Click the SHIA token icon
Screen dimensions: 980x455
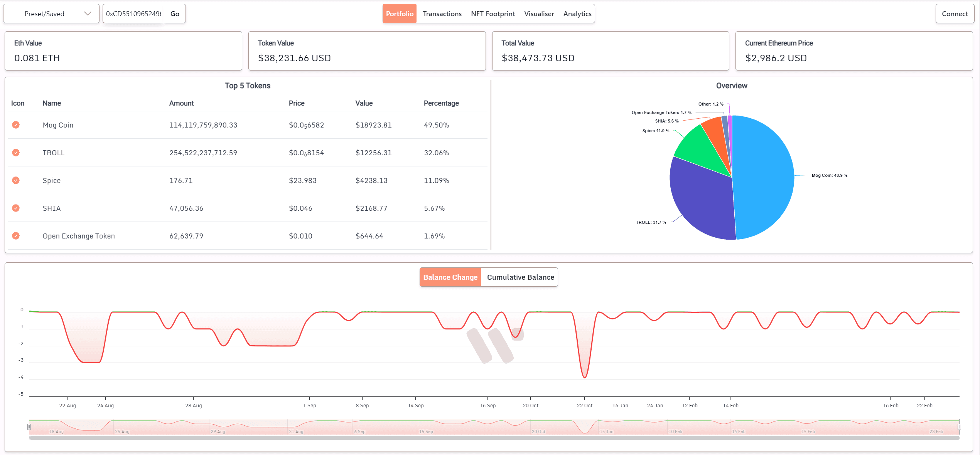16,208
